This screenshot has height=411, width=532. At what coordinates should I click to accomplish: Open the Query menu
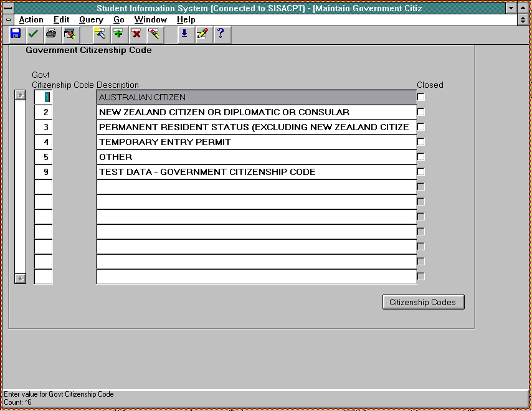click(91, 20)
